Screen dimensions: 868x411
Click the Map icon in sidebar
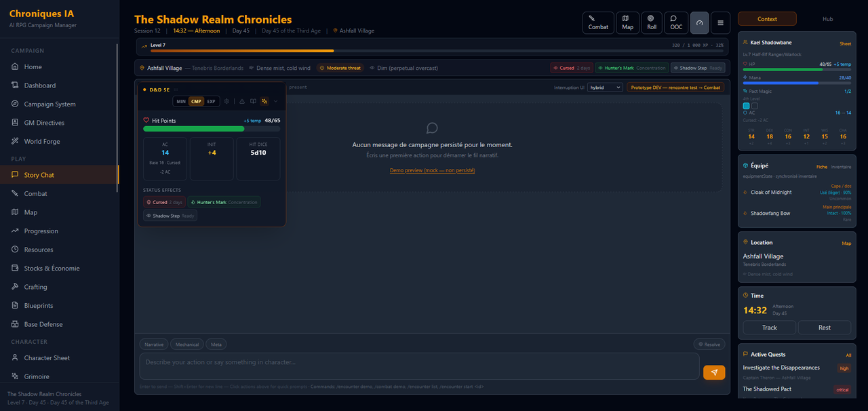tap(16, 212)
